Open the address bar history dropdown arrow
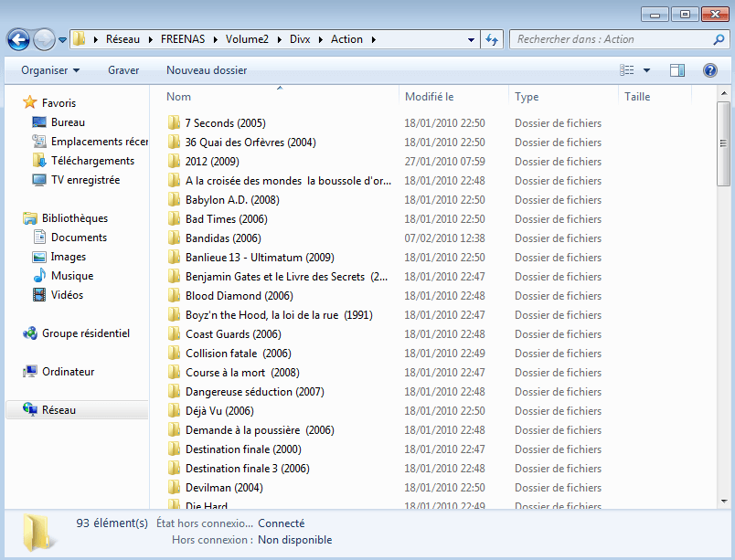 pyautogui.click(x=471, y=40)
